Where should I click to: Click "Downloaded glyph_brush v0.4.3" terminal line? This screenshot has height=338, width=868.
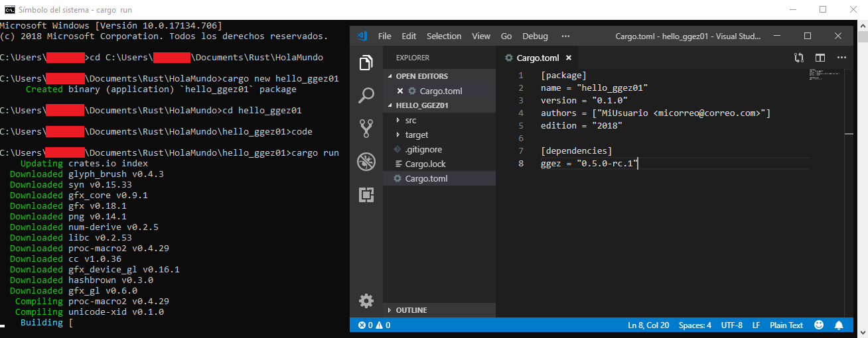pos(86,174)
